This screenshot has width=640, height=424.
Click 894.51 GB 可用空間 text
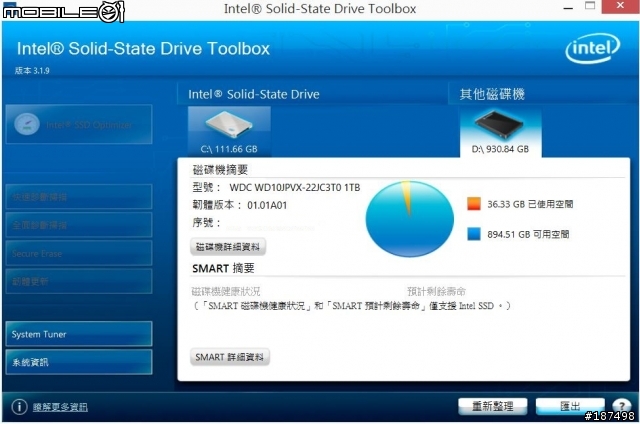coord(528,234)
